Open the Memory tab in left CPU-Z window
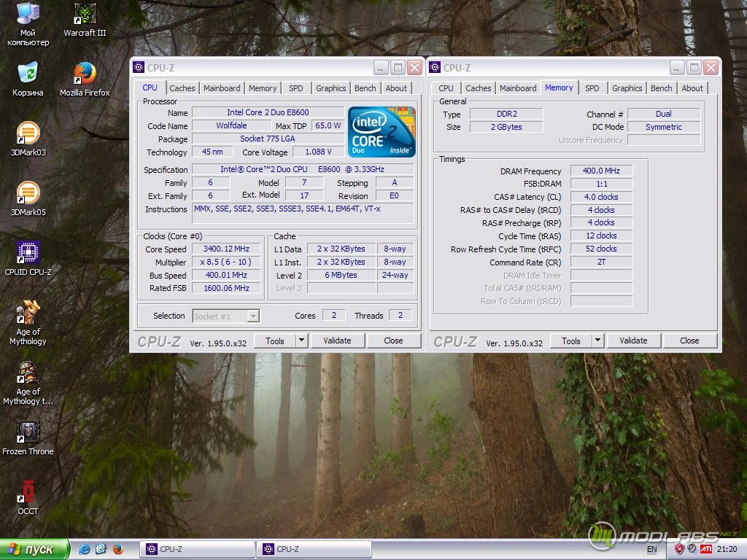Screen dimensions: 747x560 pyautogui.click(x=263, y=88)
